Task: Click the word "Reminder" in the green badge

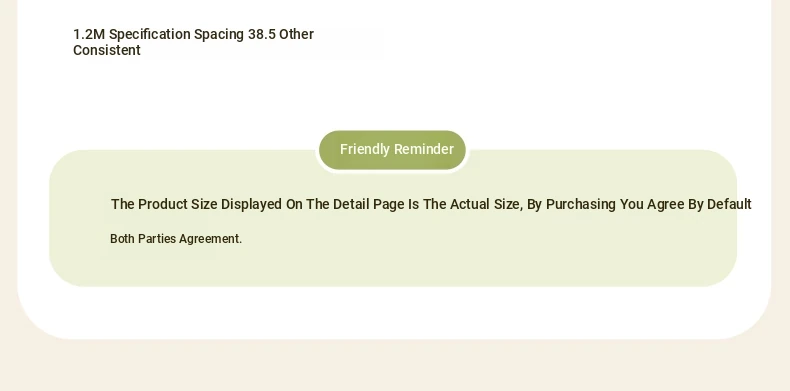Action: [x=424, y=149]
